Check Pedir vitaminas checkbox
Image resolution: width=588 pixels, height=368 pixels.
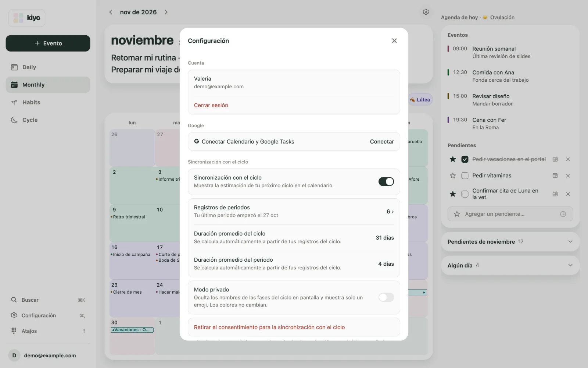pos(465,176)
